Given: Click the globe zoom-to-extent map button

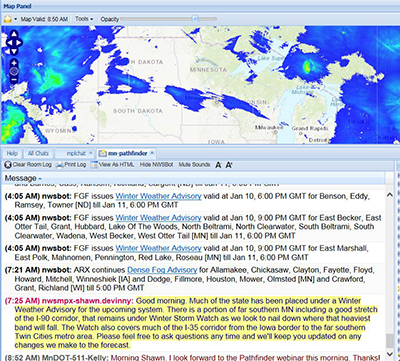Looking at the screenshot, I should tap(14, 71).
